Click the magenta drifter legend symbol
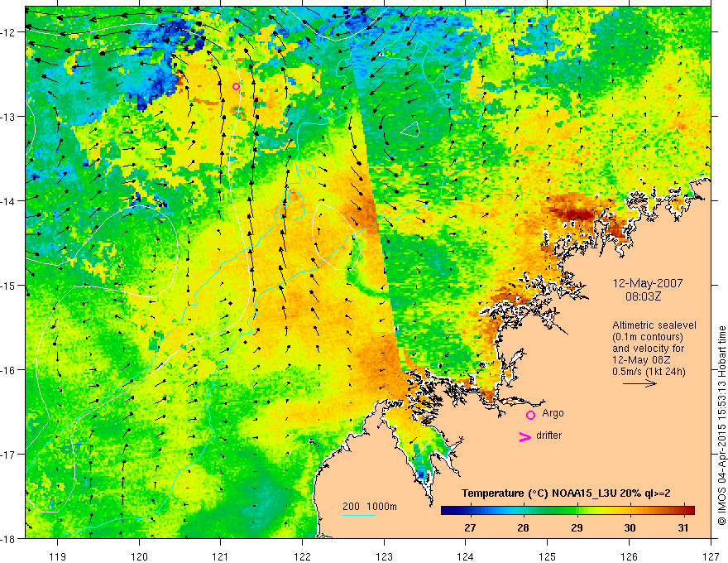Viewport: 728px width, 563px height. [524, 436]
